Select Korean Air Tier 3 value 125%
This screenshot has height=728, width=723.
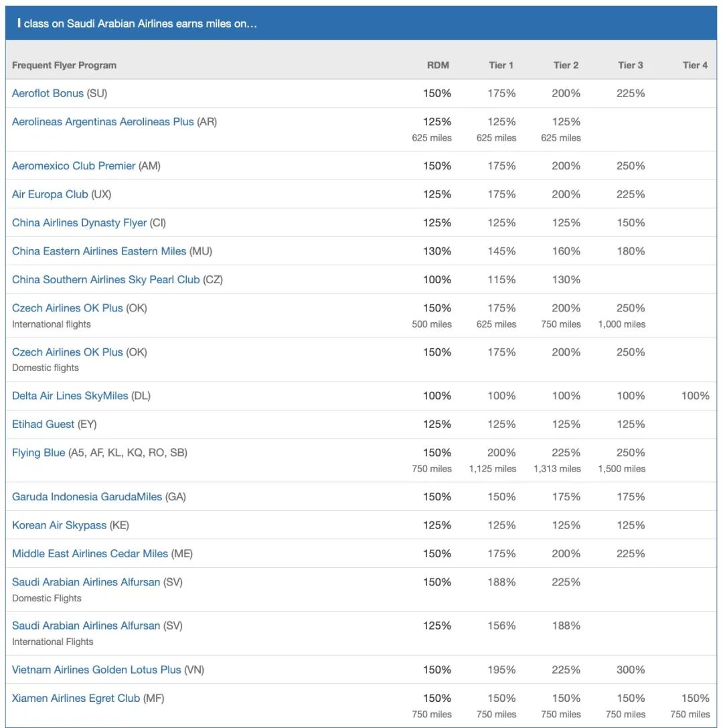coord(631,525)
